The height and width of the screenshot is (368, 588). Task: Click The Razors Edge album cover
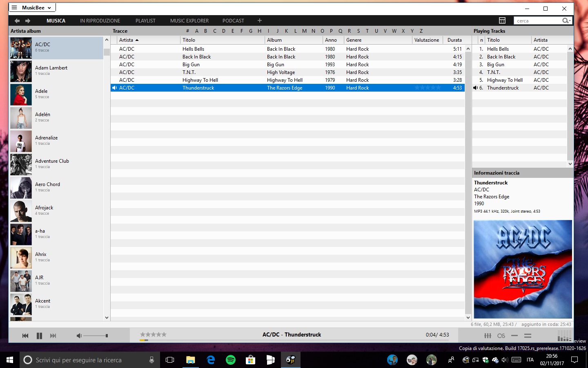523,269
